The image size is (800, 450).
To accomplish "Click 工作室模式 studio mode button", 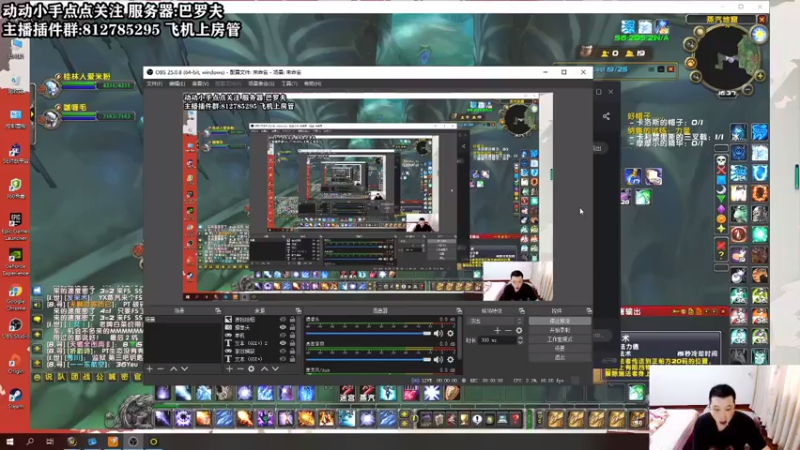I will pos(560,339).
